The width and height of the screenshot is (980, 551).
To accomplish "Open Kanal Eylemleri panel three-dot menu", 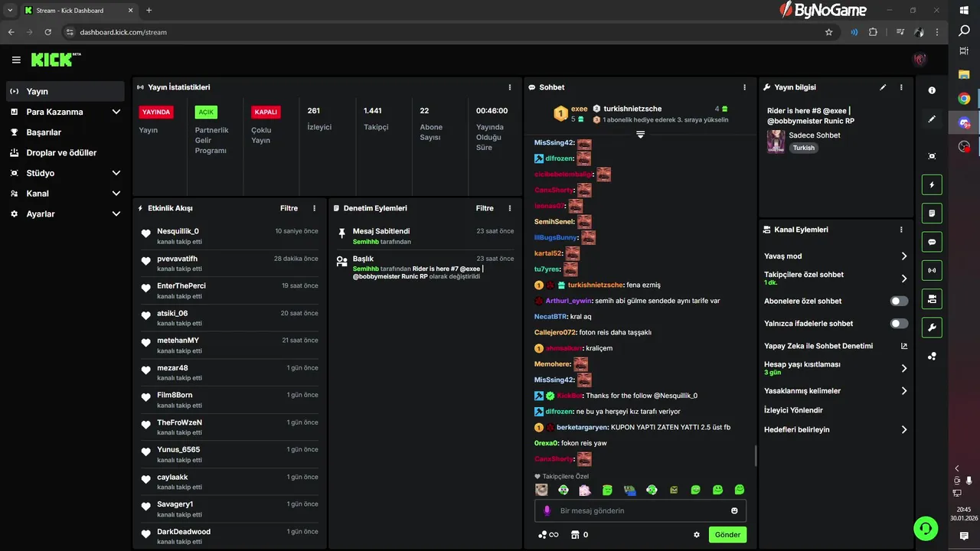I will tap(901, 230).
